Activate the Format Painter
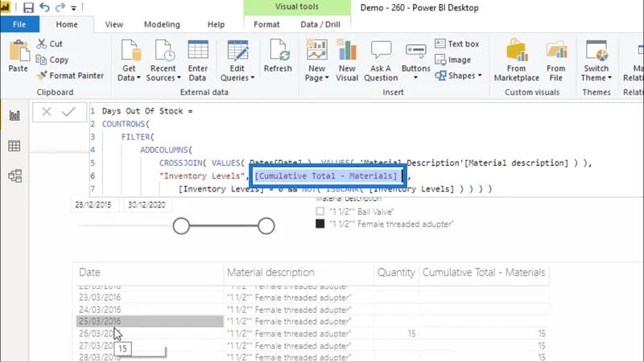Viewport: 644px width, 362px height. coord(70,76)
